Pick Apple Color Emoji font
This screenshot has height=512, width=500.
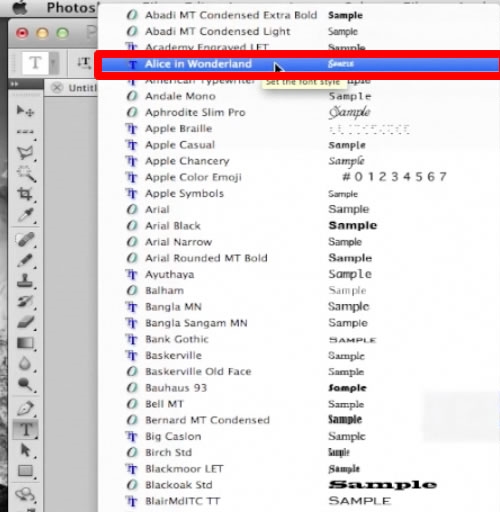point(193,177)
